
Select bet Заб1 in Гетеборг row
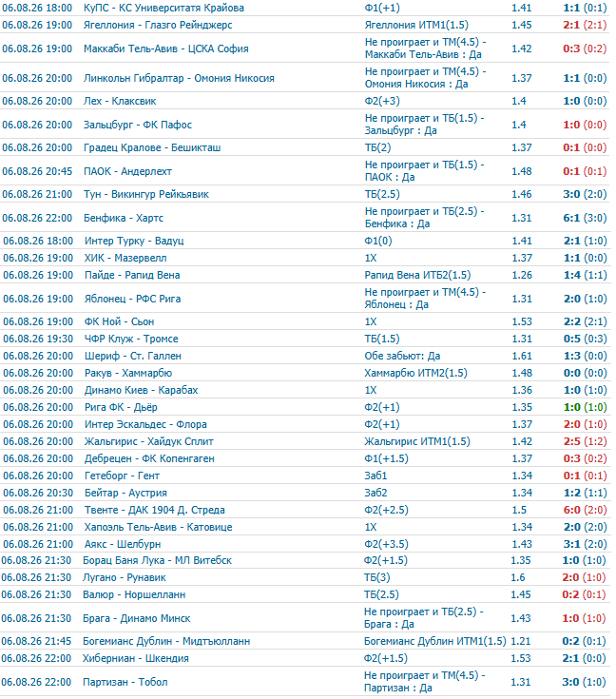click(x=375, y=476)
